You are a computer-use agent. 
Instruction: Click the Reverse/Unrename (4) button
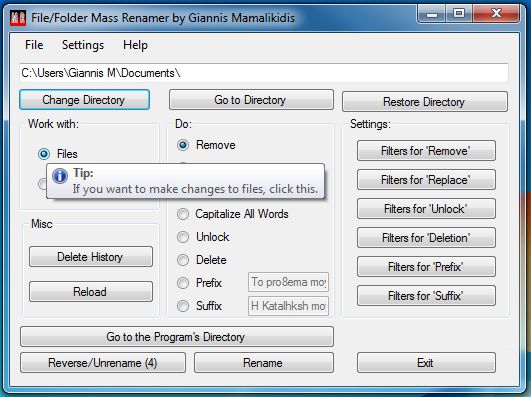(103, 363)
